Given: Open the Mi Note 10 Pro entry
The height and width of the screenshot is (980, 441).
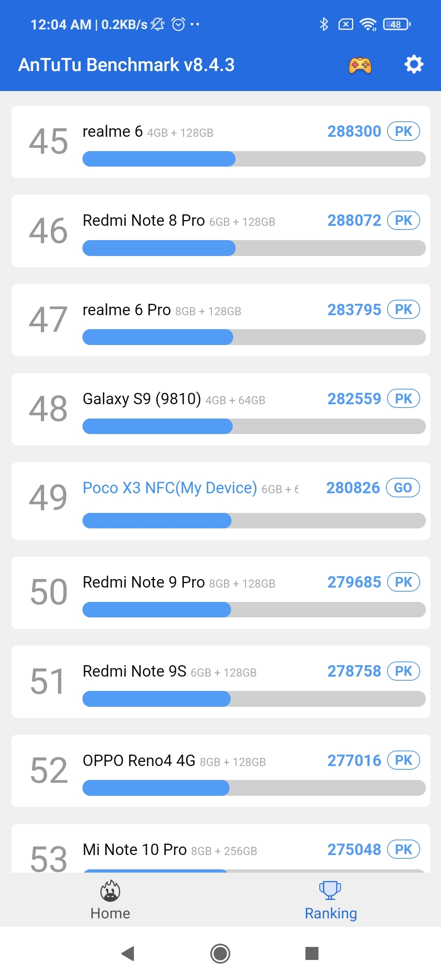Looking at the screenshot, I should [221, 849].
